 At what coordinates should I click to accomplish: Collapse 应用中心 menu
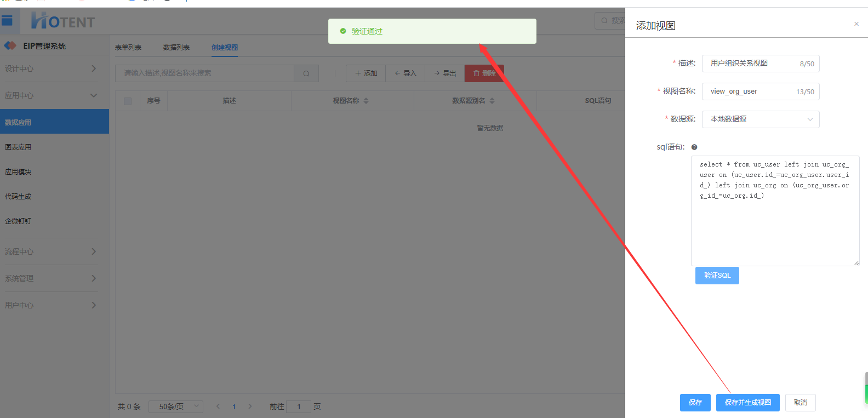coord(55,95)
